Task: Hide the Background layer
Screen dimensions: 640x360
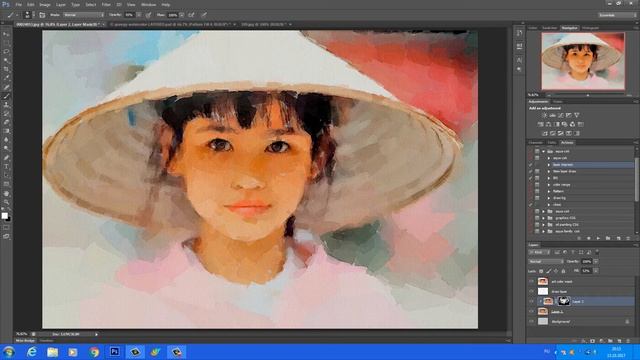Action: pyautogui.click(x=531, y=322)
